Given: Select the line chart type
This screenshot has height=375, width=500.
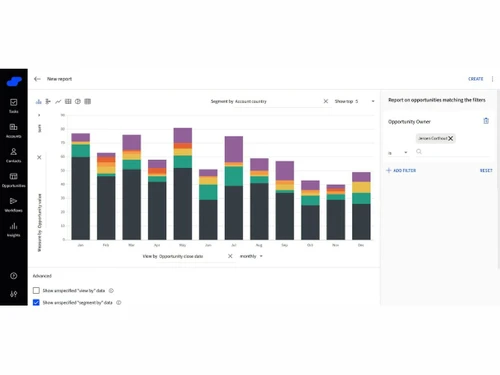Looking at the screenshot, I should tap(58, 101).
